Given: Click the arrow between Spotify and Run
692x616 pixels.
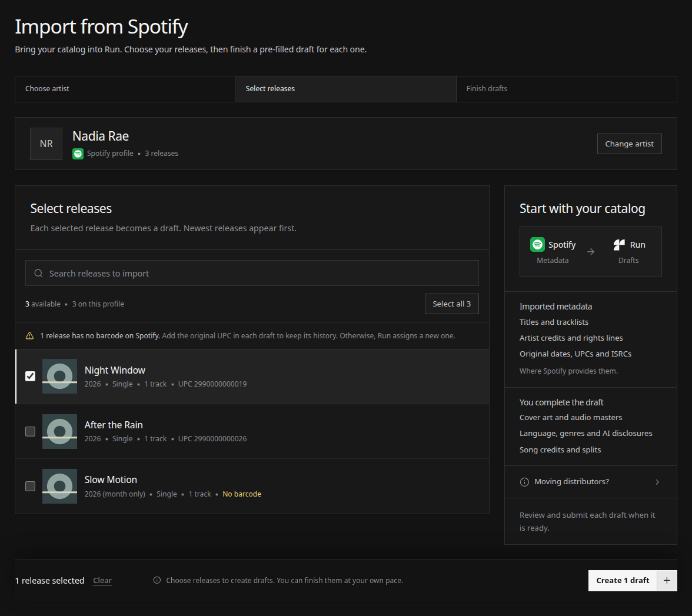Looking at the screenshot, I should tap(591, 252).
